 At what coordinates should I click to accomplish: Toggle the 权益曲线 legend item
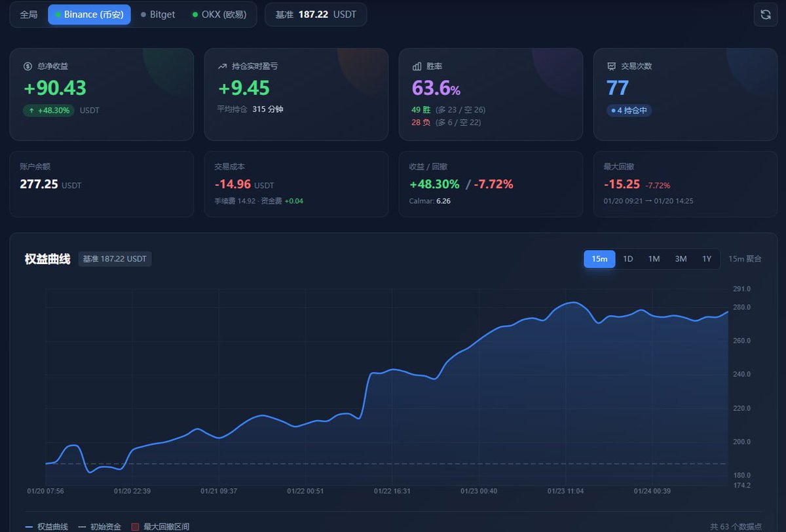(47, 527)
